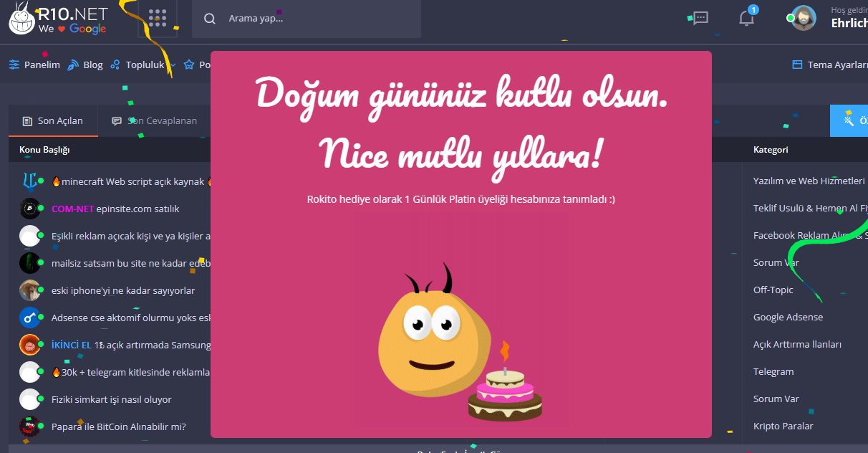Open the Google Adsense category link
The height and width of the screenshot is (453, 868).
point(788,318)
